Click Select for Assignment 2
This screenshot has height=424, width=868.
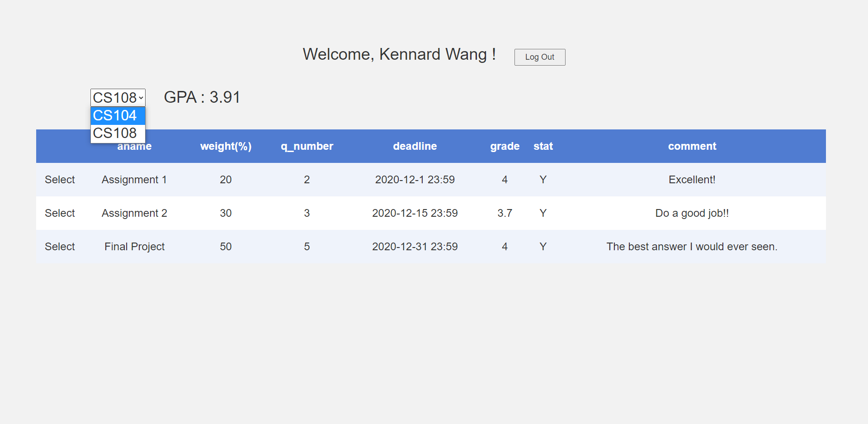[60, 213]
